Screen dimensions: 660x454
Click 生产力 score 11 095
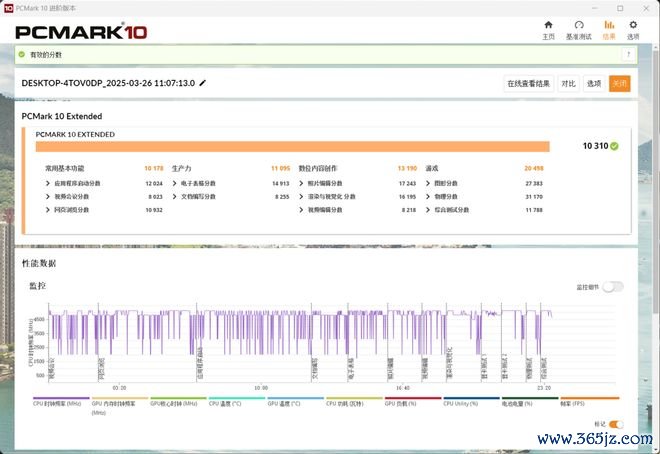click(280, 168)
